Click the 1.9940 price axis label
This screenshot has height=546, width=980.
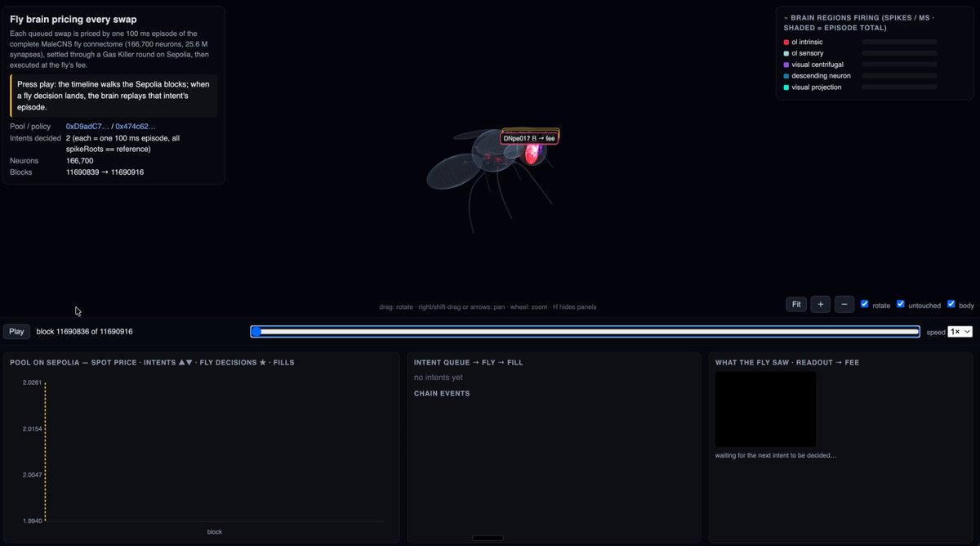coord(32,521)
